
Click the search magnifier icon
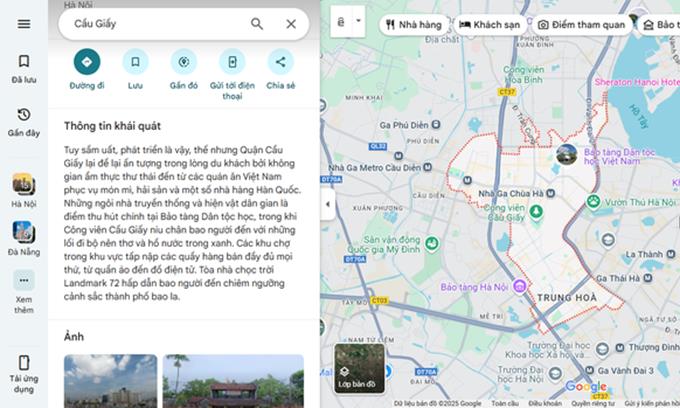[x=257, y=24]
